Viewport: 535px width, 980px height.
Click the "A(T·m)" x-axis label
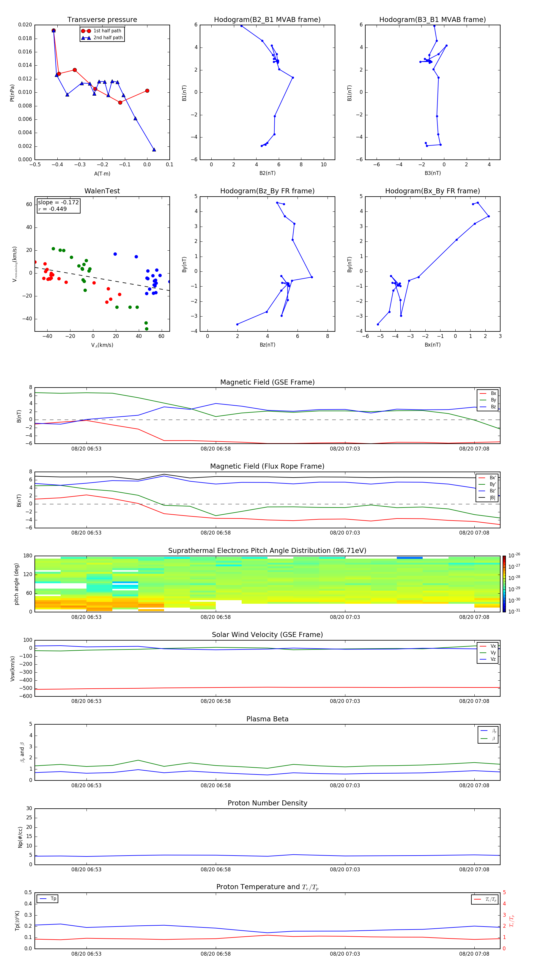click(x=102, y=174)
